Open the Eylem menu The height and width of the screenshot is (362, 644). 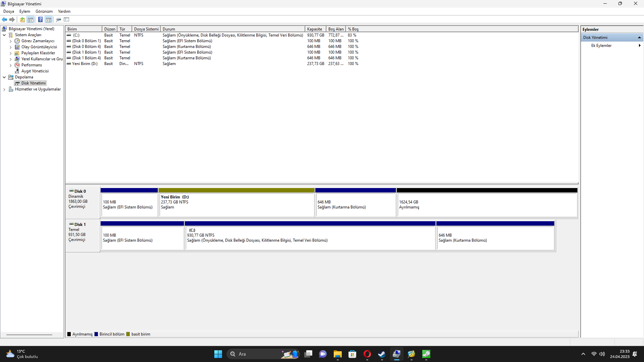(x=24, y=11)
